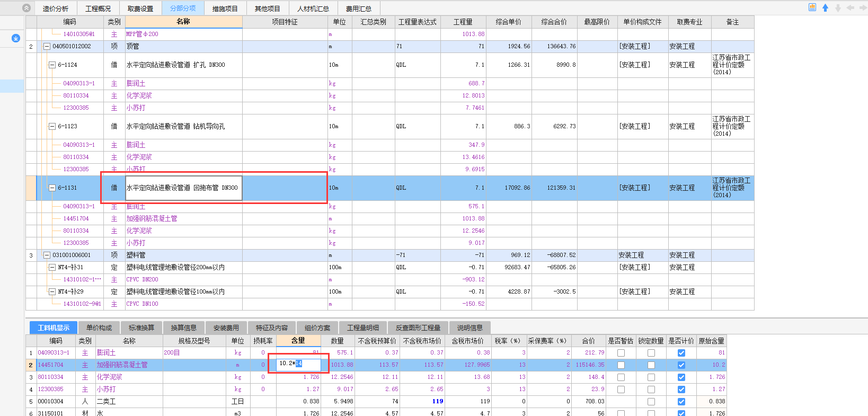The image size is (868, 416).
Task: Click 塑料电线管埋地敷设管径100mm以内 row
Action: [389, 292]
